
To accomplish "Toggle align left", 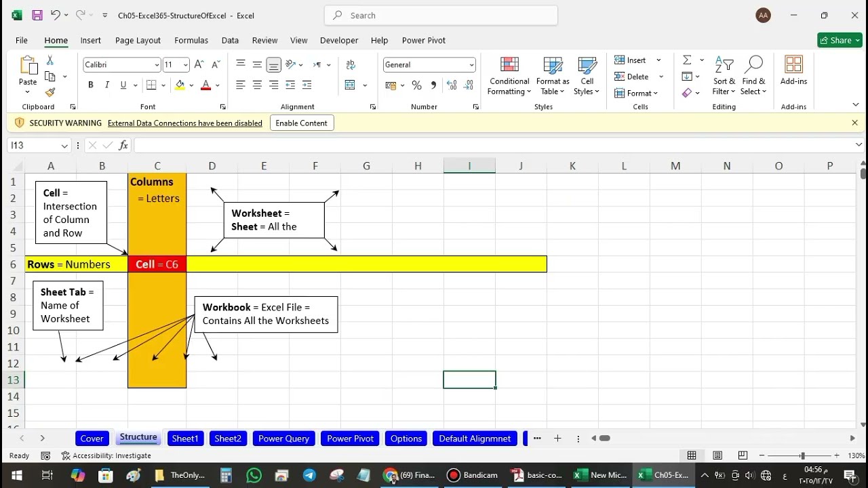I will coord(241,85).
